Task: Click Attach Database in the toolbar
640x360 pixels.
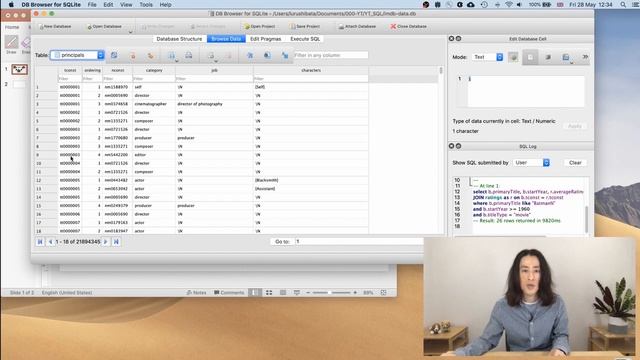Action: (x=357, y=27)
